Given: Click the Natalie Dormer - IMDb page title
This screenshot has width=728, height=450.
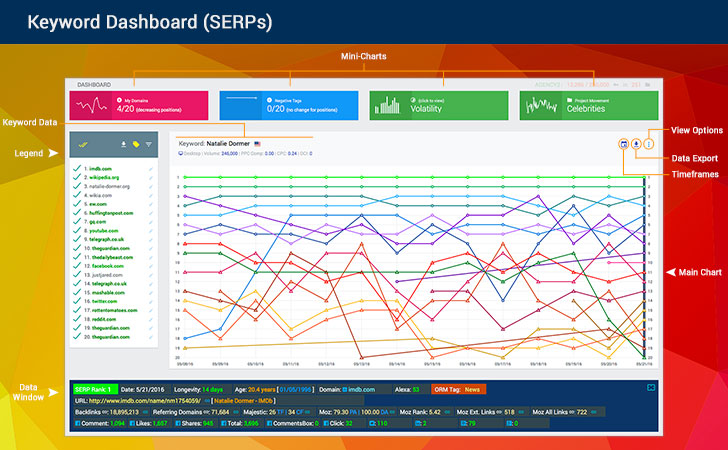Looking at the screenshot, I should point(243,401).
